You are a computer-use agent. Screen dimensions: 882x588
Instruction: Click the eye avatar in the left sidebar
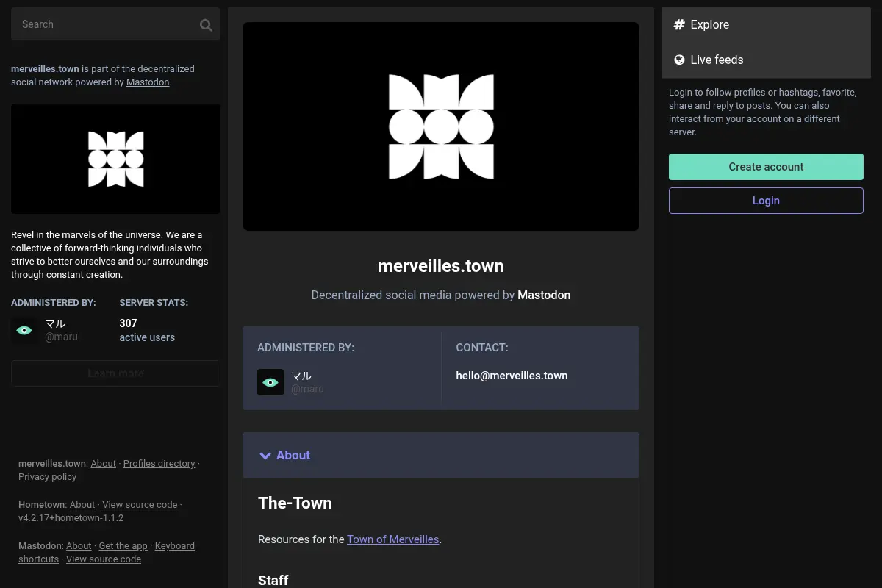[x=24, y=331]
